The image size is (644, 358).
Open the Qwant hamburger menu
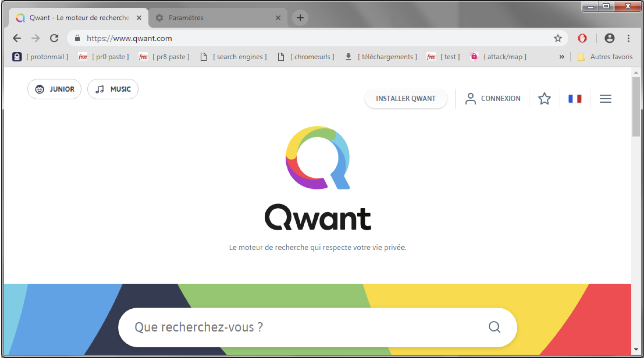pos(605,98)
